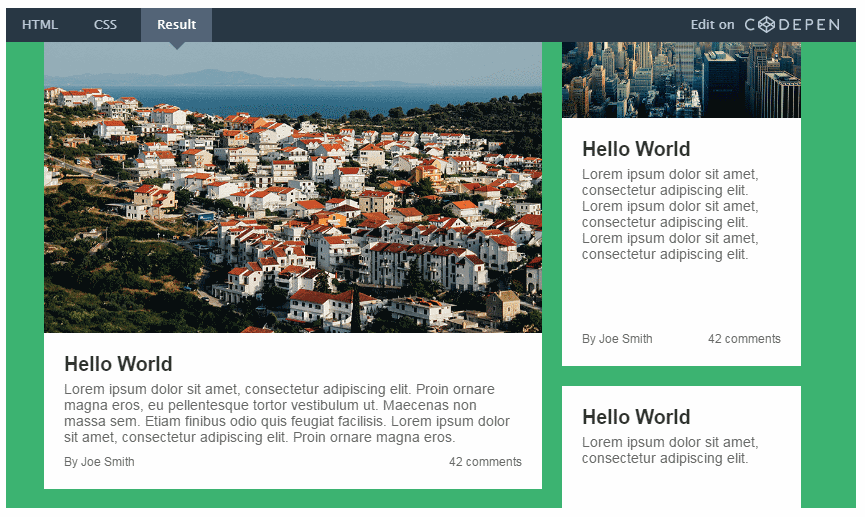
Task: Switch to the HTML tab
Action: click(40, 25)
